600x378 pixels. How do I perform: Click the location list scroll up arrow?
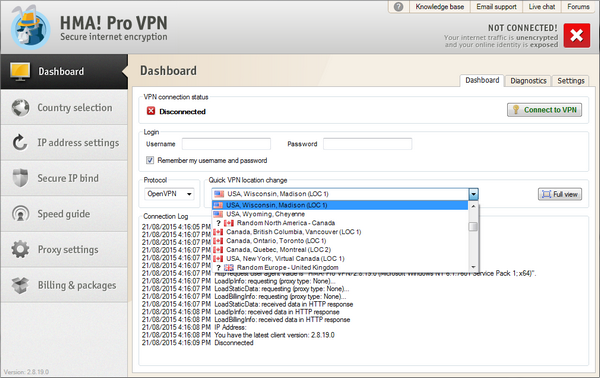(473, 206)
